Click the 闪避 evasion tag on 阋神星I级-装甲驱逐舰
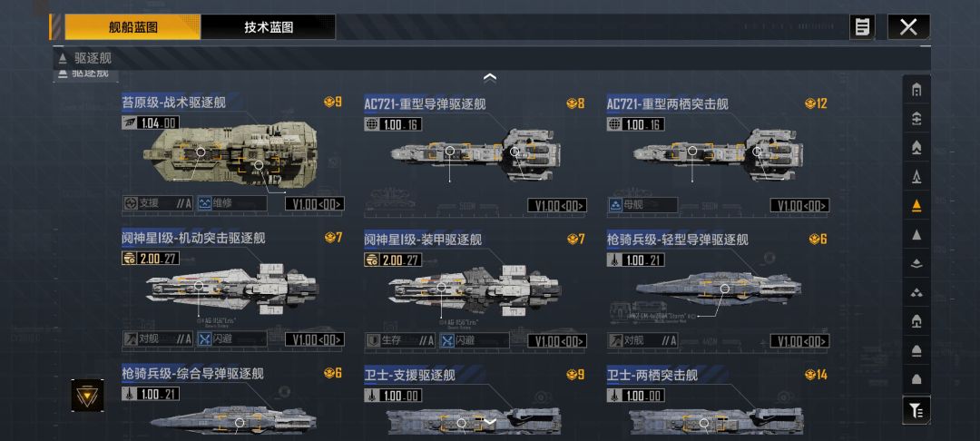This screenshot has height=441, width=980. (x=475, y=340)
